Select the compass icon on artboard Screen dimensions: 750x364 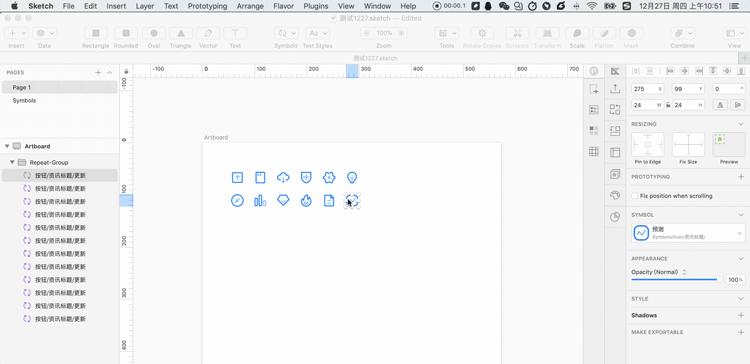pyautogui.click(x=237, y=200)
